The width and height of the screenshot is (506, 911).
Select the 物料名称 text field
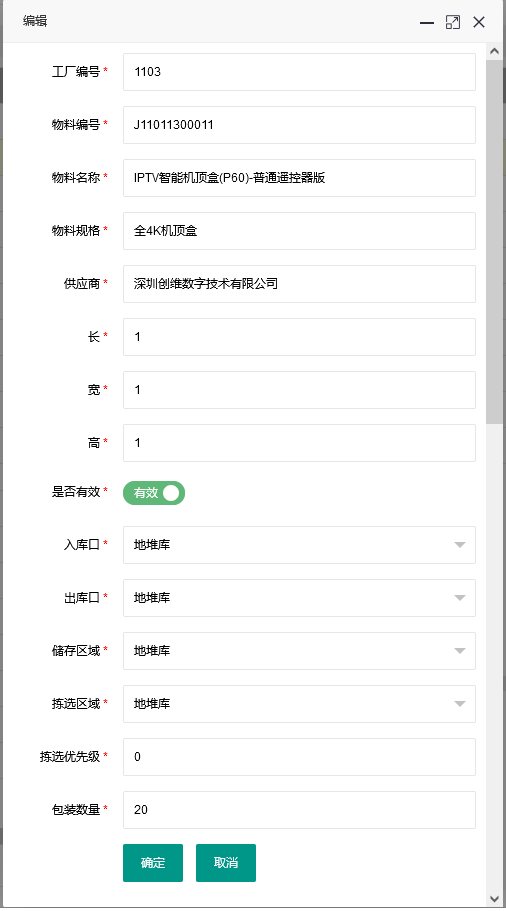[x=299, y=178]
